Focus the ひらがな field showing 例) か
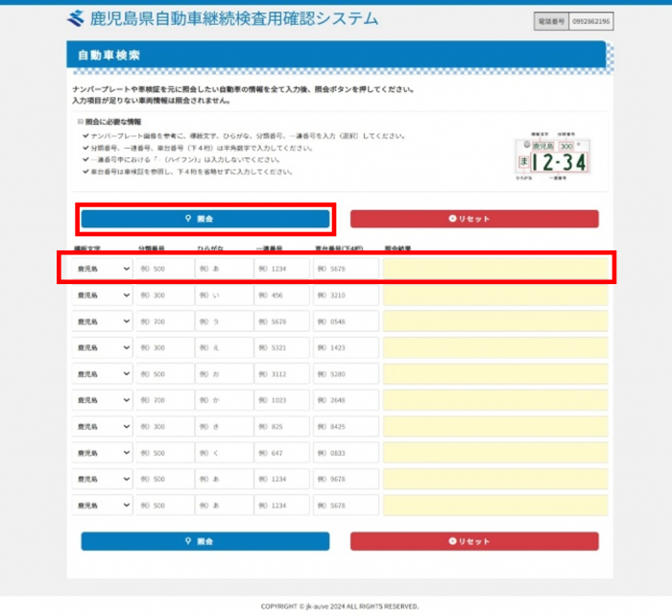Viewport: 672px width, 616px height. (x=224, y=400)
